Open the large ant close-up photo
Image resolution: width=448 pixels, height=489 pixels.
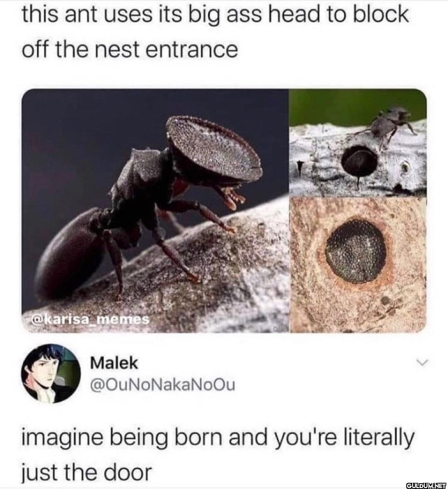[x=155, y=211]
